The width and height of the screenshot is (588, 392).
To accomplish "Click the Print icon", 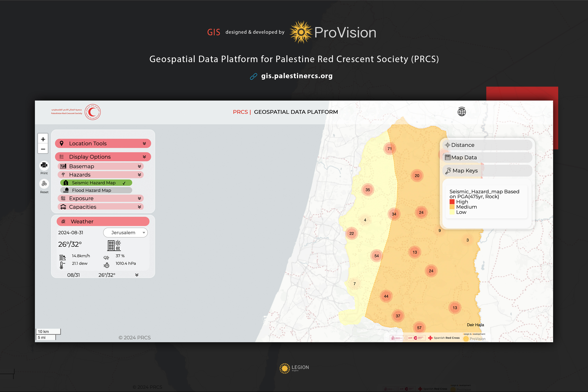I will pos(44,165).
